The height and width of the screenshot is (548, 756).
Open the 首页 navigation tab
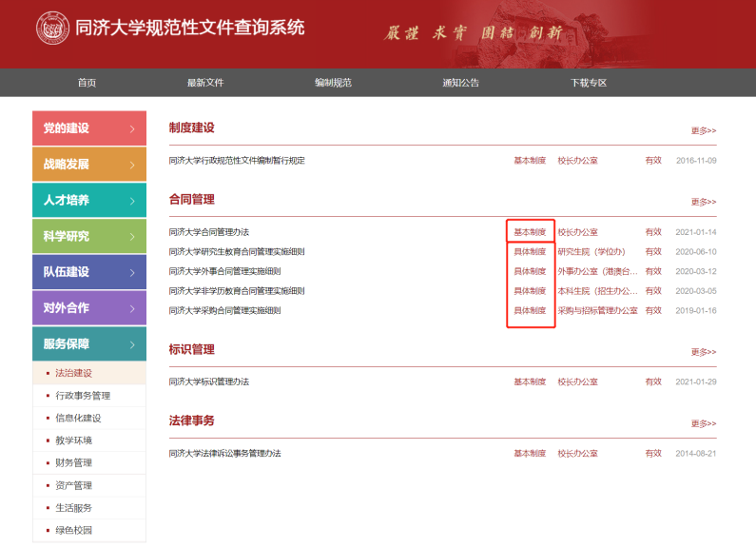(87, 83)
